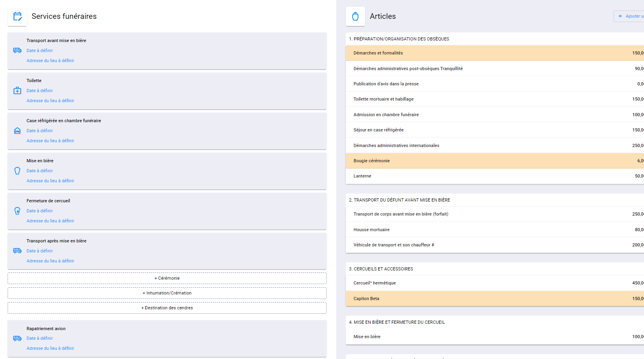
Task: Set address for Rapatriement avion
Action: (x=50, y=348)
